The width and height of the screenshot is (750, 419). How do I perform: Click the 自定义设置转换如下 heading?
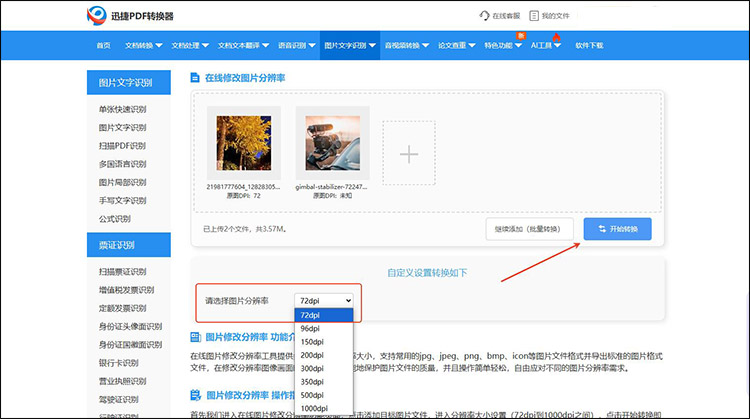coord(427,273)
